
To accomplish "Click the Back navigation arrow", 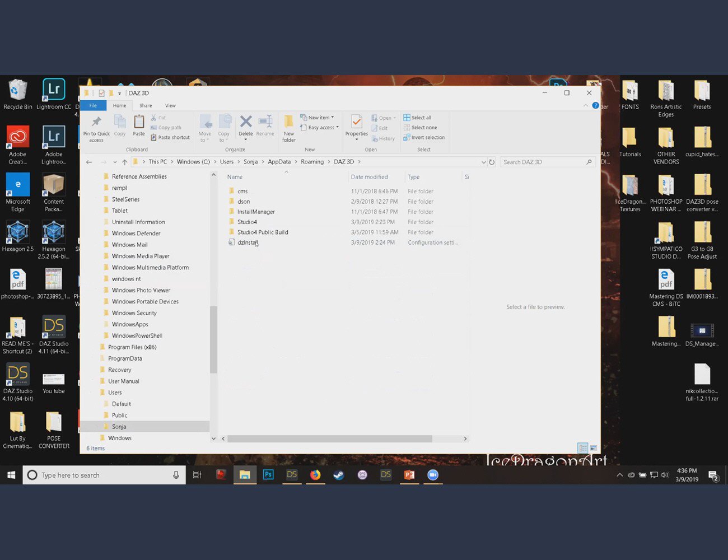I will tap(89, 162).
